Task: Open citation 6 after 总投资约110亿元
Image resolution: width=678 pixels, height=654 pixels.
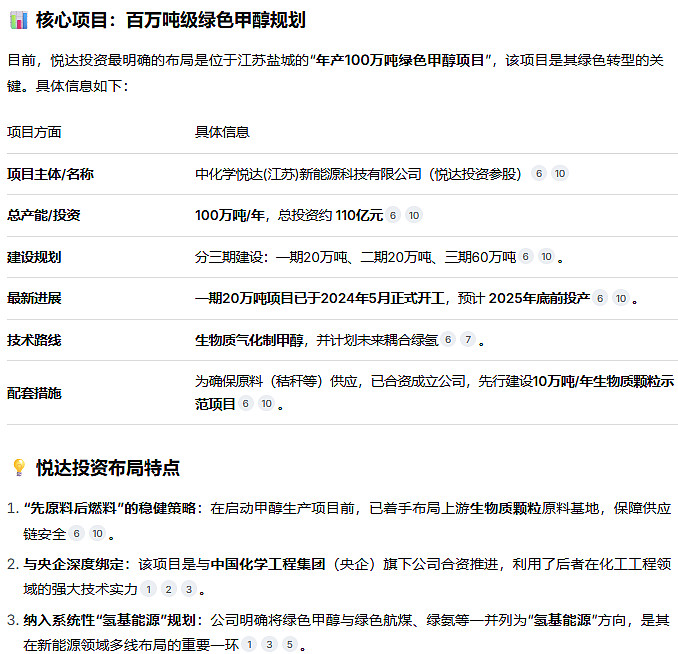Action: click(x=393, y=215)
